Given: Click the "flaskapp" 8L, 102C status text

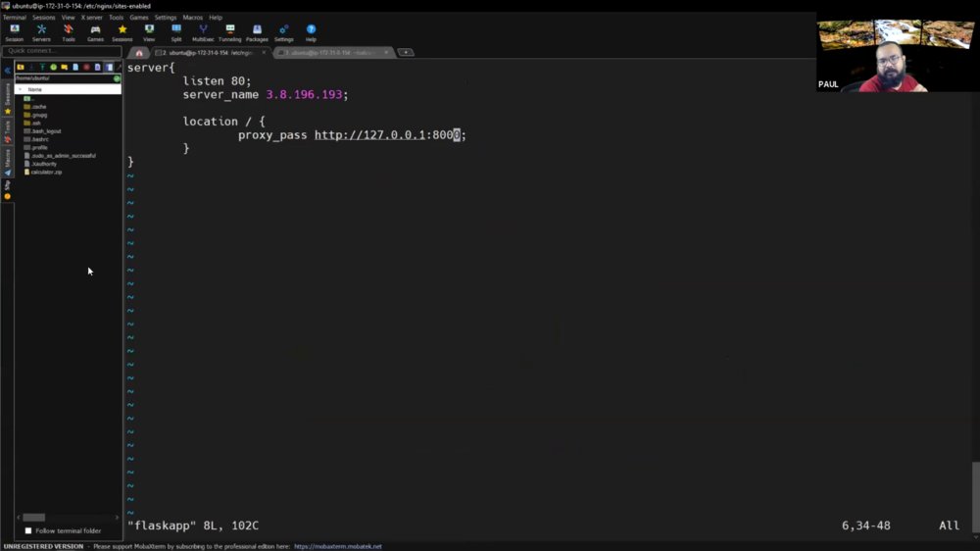Looking at the screenshot, I should click(x=193, y=526).
